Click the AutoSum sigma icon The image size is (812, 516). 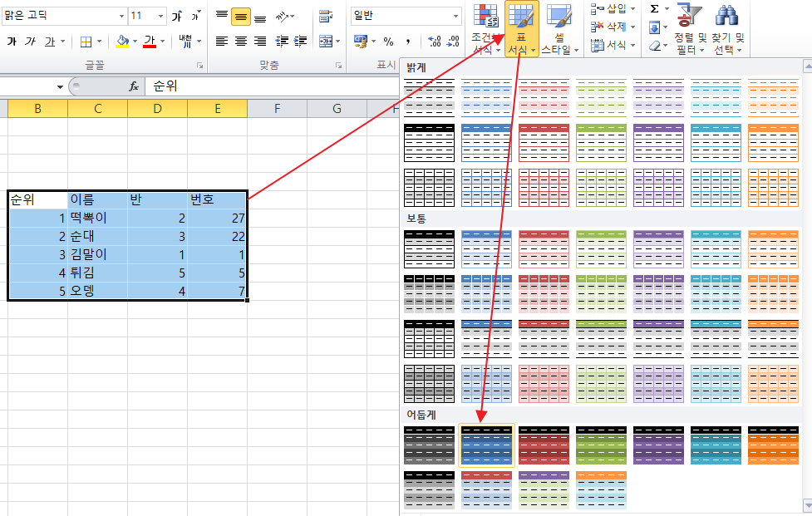pyautogui.click(x=655, y=9)
